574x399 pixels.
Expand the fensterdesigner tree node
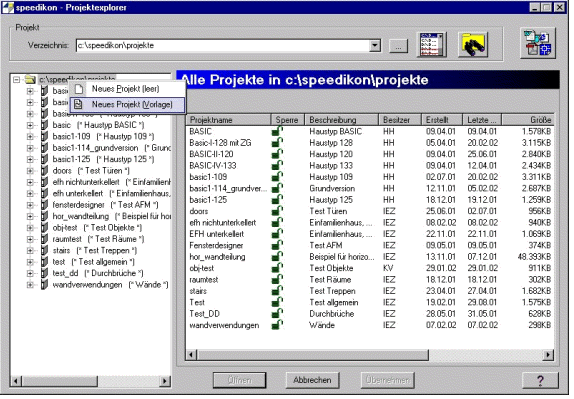click(x=30, y=205)
